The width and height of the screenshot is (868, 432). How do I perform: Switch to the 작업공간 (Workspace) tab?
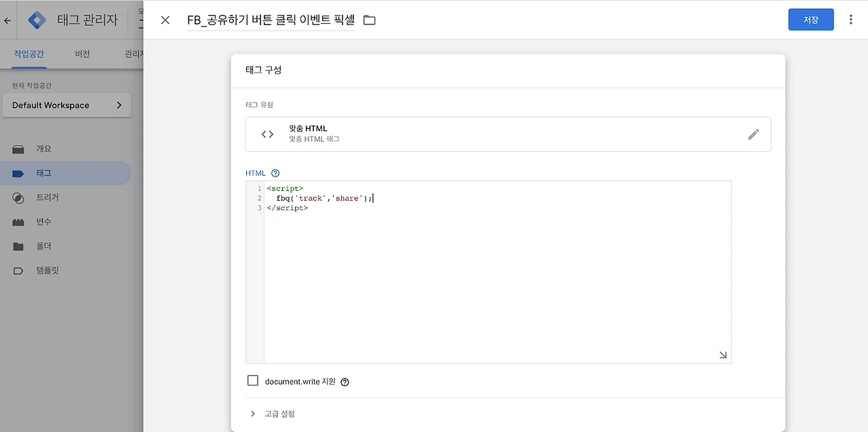[x=28, y=53]
